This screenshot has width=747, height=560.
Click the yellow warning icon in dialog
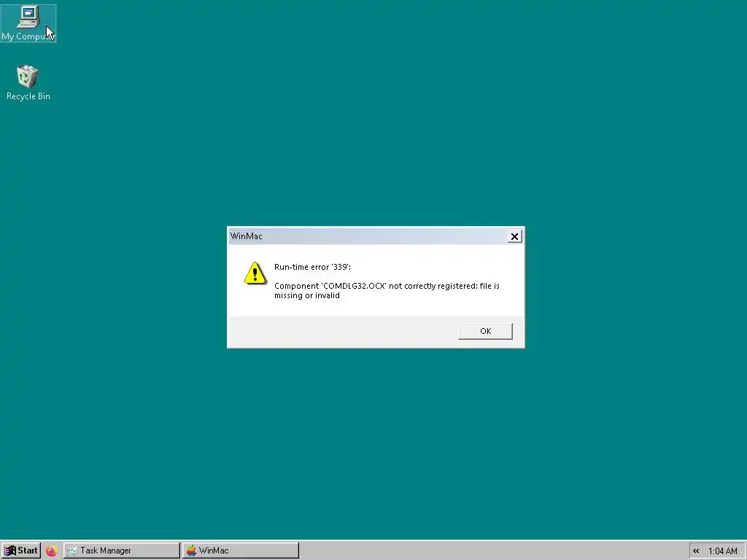[255, 273]
